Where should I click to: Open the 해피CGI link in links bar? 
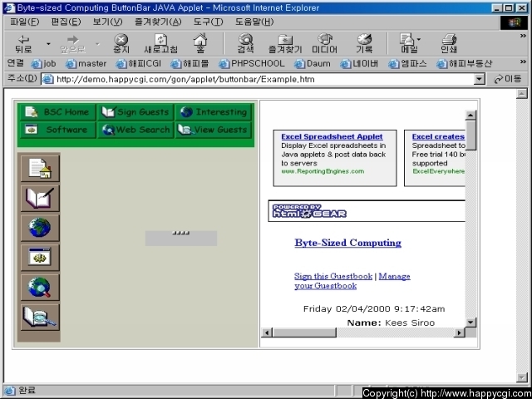click(x=139, y=64)
